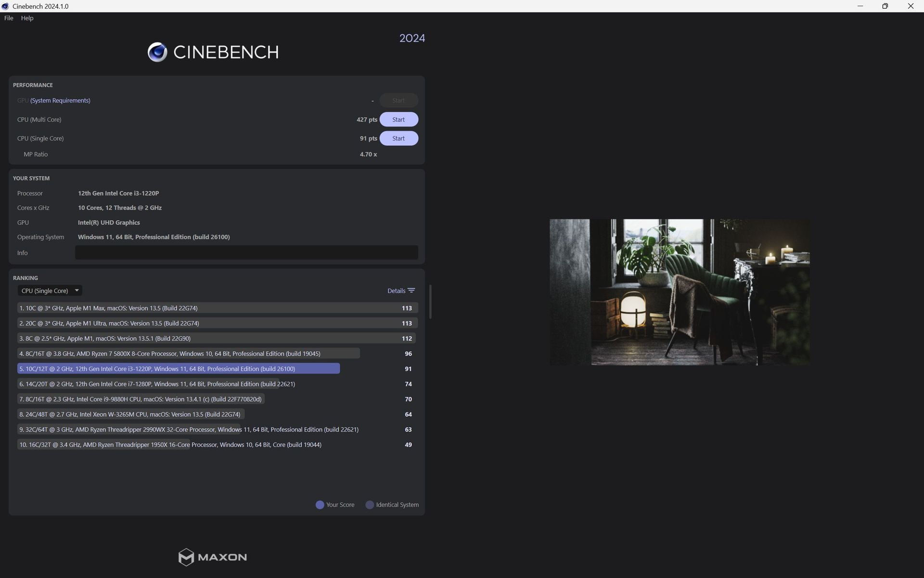Image resolution: width=924 pixels, height=578 pixels.
Task: Restore down the Cinebench window
Action: point(885,6)
